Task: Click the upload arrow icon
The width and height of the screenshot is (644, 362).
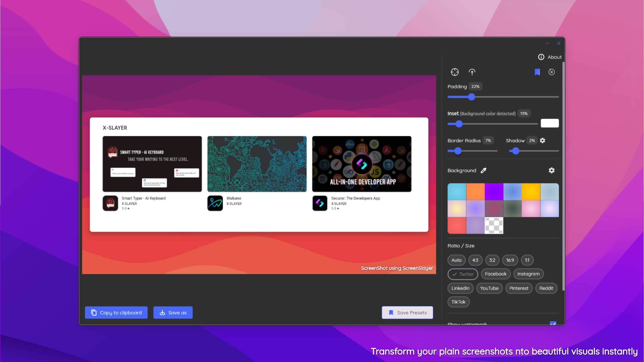Action: pos(472,72)
